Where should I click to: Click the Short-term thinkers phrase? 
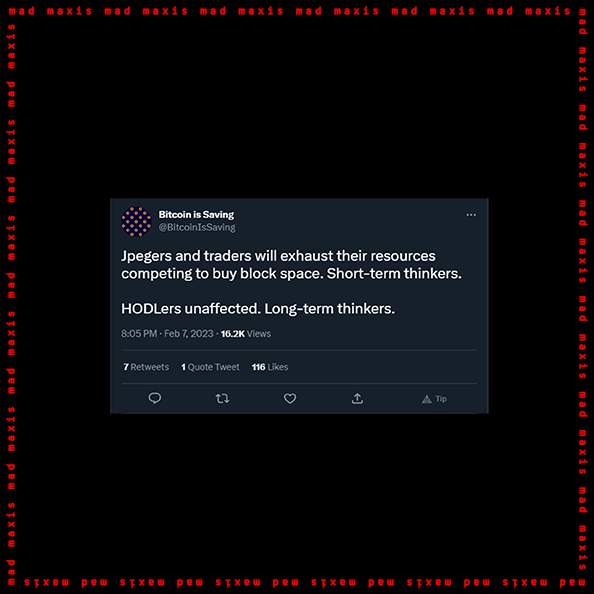click(394, 274)
